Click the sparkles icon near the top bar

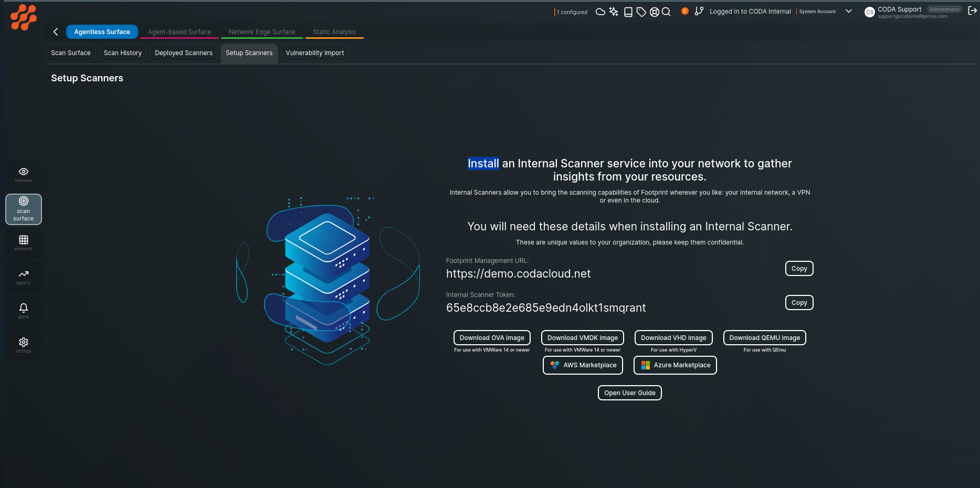(x=613, y=11)
